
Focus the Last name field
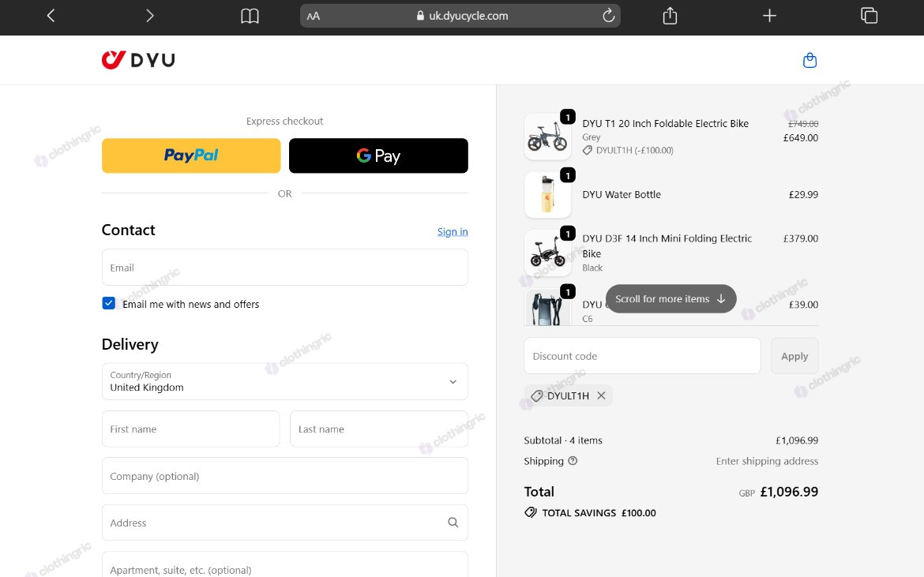click(379, 429)
